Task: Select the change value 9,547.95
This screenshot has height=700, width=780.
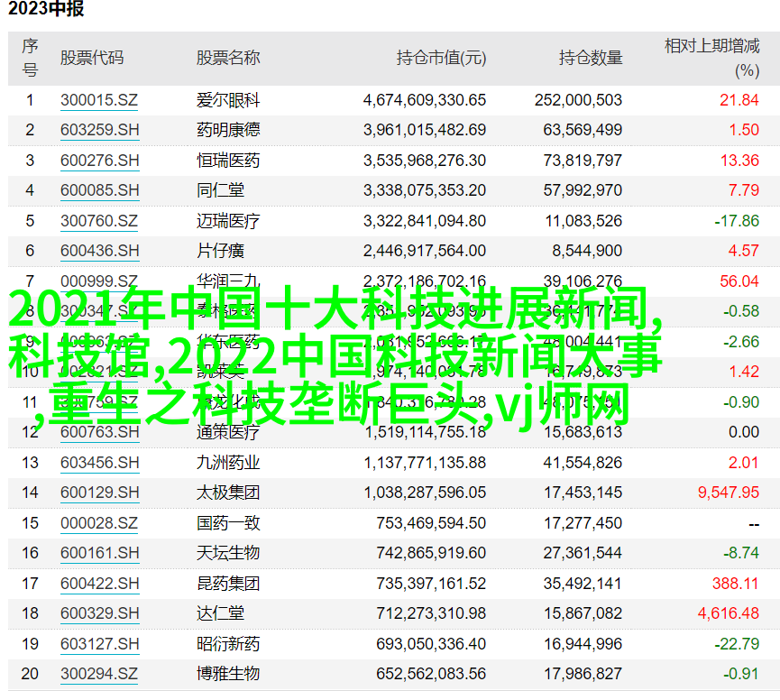Action: pos(729,493)
